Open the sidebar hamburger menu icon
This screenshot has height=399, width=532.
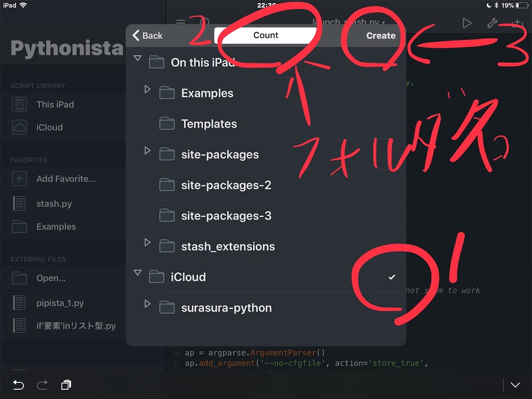pyautogui.click(x=180, y=22)
